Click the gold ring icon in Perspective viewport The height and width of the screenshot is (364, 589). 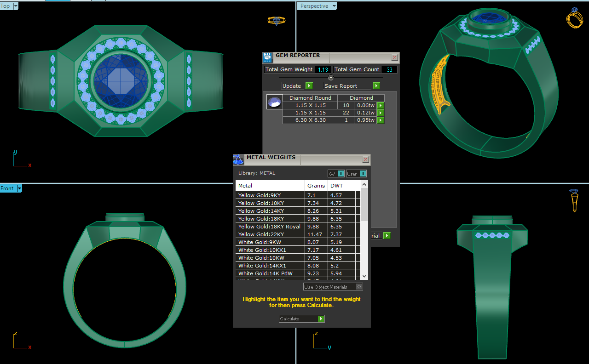coord(574,18)
